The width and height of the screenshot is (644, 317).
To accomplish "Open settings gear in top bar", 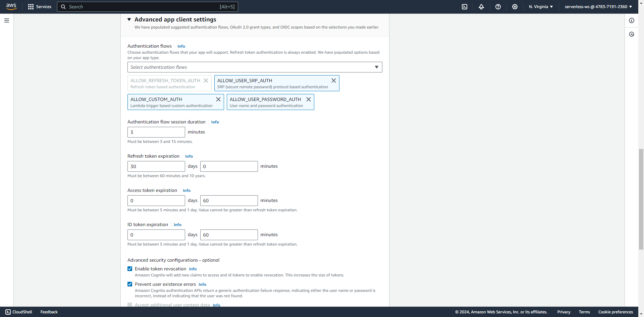I will (515, 7).
